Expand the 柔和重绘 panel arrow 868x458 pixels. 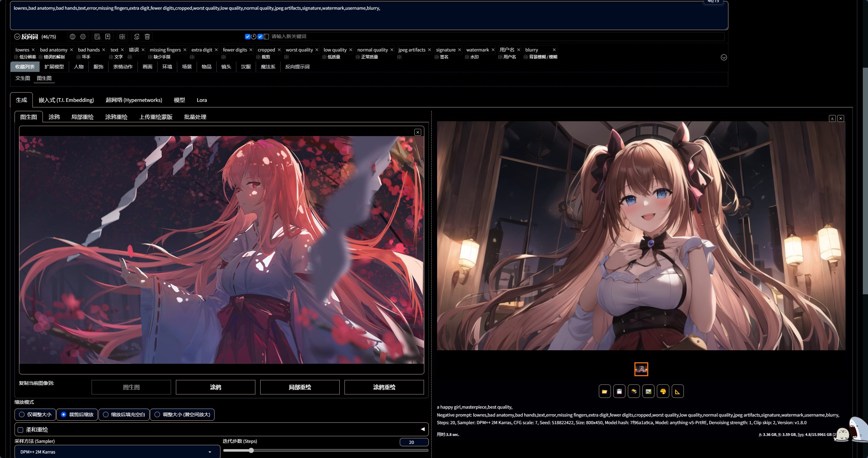(422, 429)
